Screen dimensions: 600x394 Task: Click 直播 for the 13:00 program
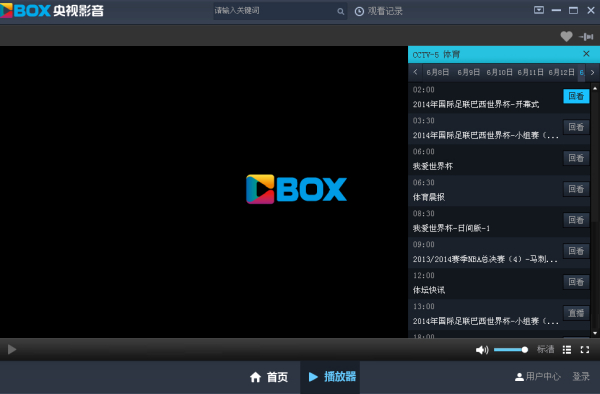576,313
